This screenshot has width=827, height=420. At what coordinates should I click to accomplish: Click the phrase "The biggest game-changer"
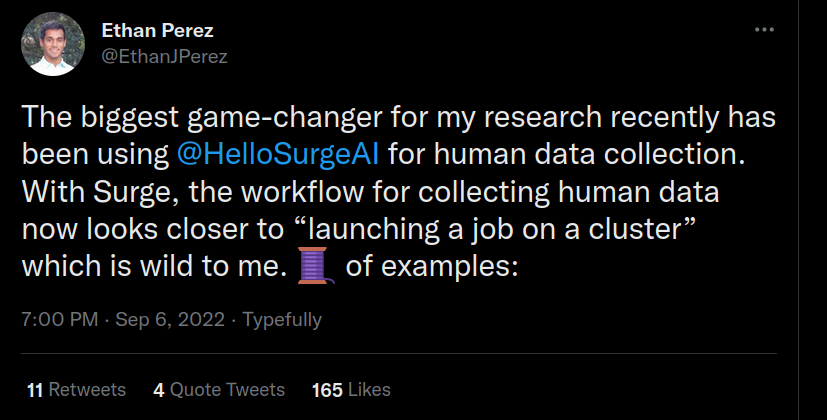pyautogui.click(x=142, y=117)
